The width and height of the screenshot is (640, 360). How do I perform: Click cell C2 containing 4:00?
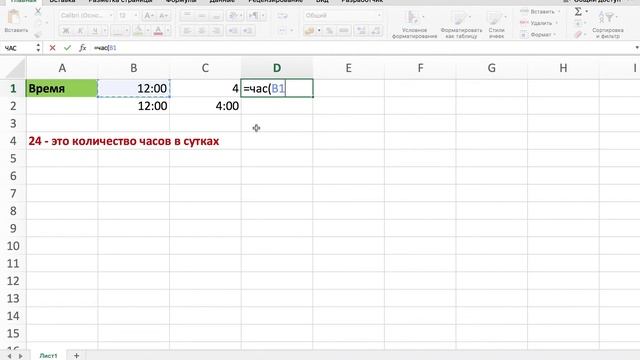pyautogui.click(x=205, y=106)
